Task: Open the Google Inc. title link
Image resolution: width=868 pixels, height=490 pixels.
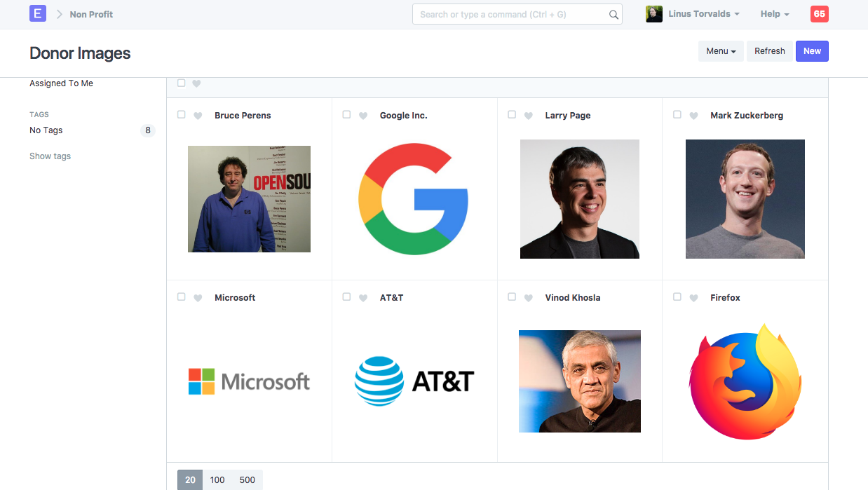Action: coord(404,116)
